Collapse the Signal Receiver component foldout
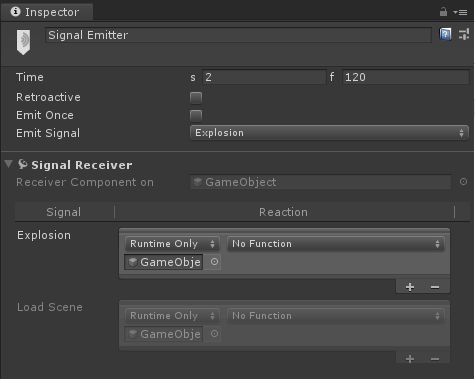The height and width of the screenshot is (379, 475). point(8,164)
